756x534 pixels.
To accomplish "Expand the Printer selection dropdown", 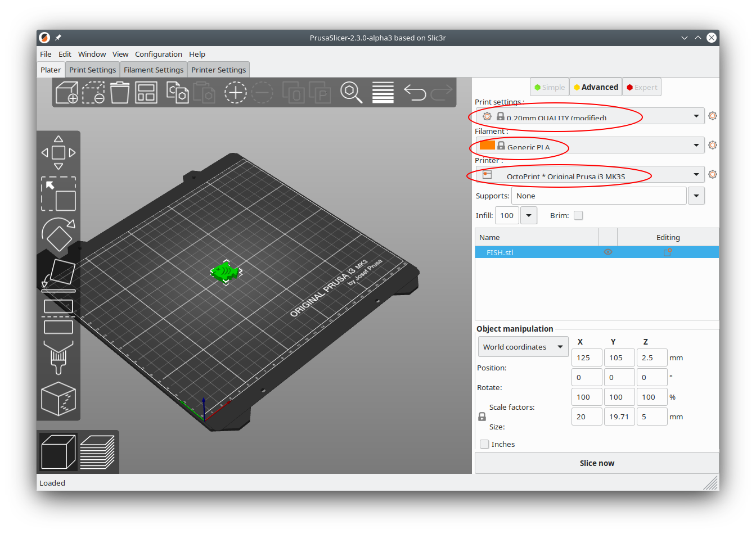I will click(x=696, y=174).
